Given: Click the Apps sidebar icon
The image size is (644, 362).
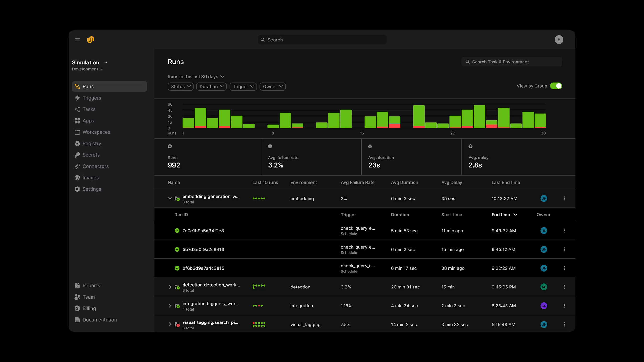Looking at the screenshot, I should tap(77, 120).
